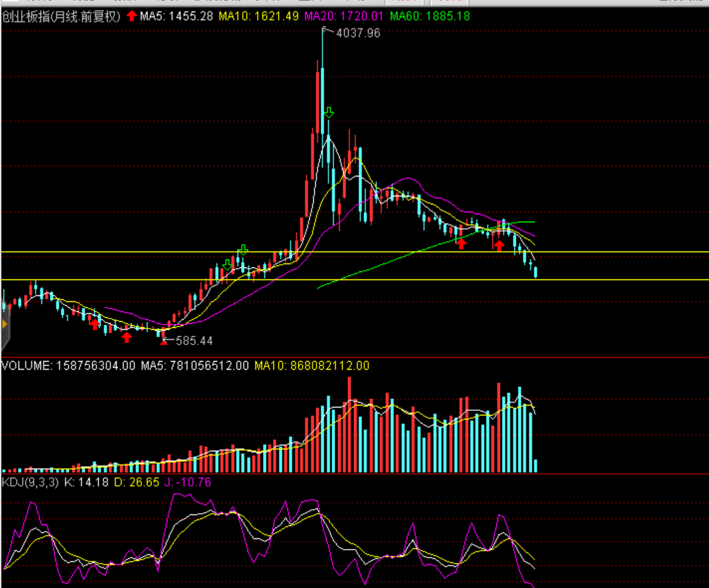Select the leftmost green down arrow signal
Screen dimensions: 709x588
coord(228,265)
